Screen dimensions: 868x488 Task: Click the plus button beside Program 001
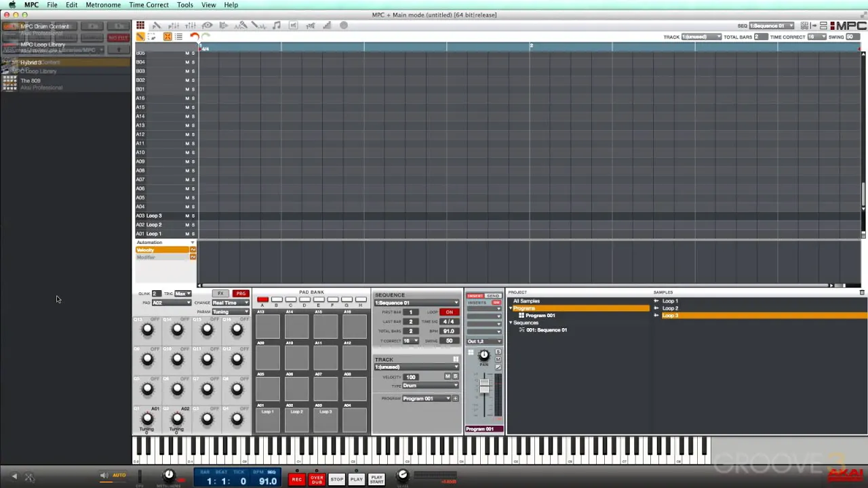456,399
